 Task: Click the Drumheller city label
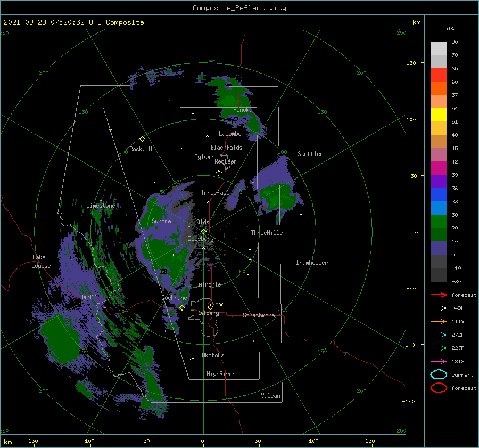coord(312,263)
